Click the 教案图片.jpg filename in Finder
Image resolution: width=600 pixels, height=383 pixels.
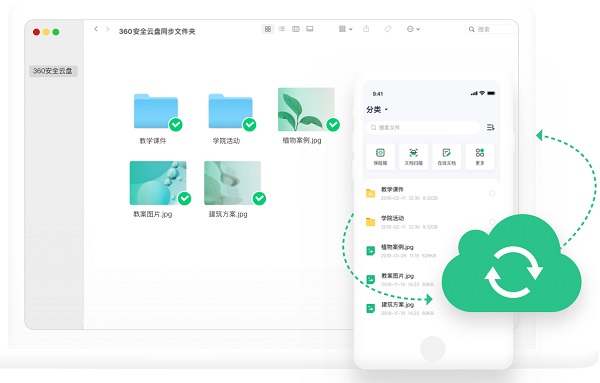[152, 214]
